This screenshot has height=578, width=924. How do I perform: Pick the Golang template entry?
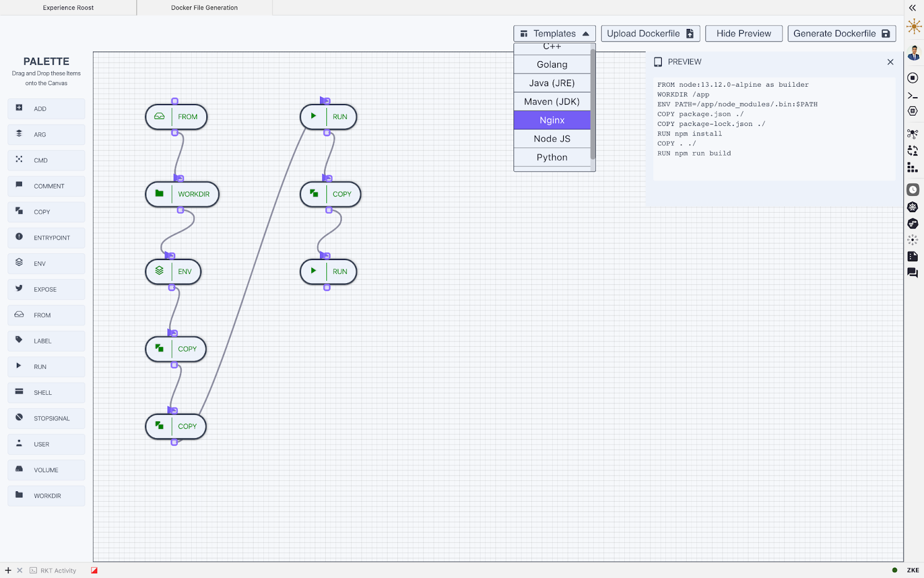pyautogui.click(x=552, y=65)
